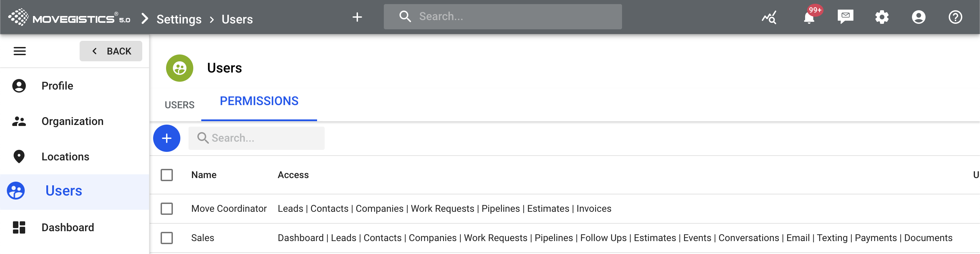Screen dimensions: 980x254
Task: Click the help question mark icon
Action: coord(955,17)
